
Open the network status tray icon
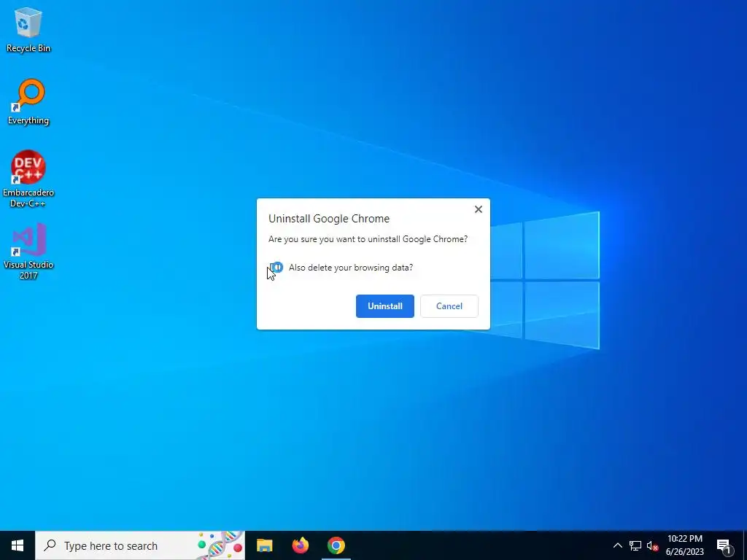[635, 545]
